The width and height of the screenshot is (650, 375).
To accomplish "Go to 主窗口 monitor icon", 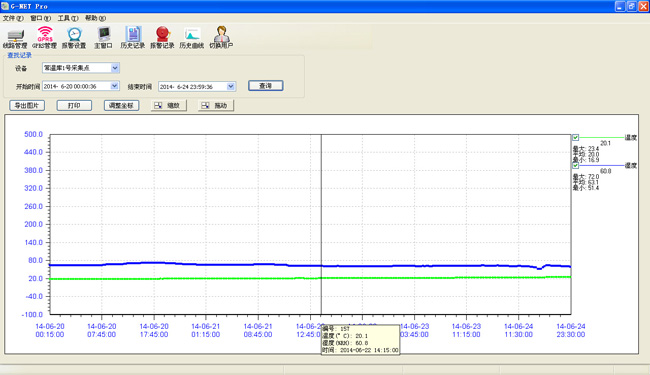I will tap(103, 38).
